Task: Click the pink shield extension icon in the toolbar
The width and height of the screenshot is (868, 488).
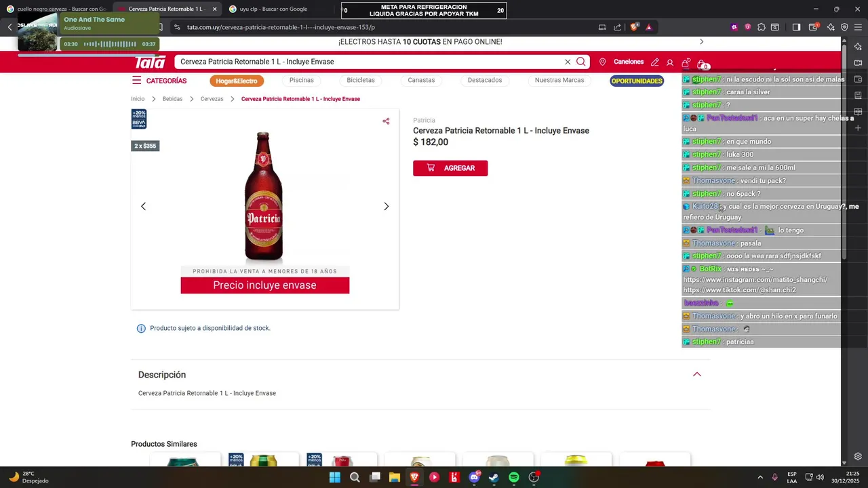Action: pyautogui.click(x=748, y=27)
